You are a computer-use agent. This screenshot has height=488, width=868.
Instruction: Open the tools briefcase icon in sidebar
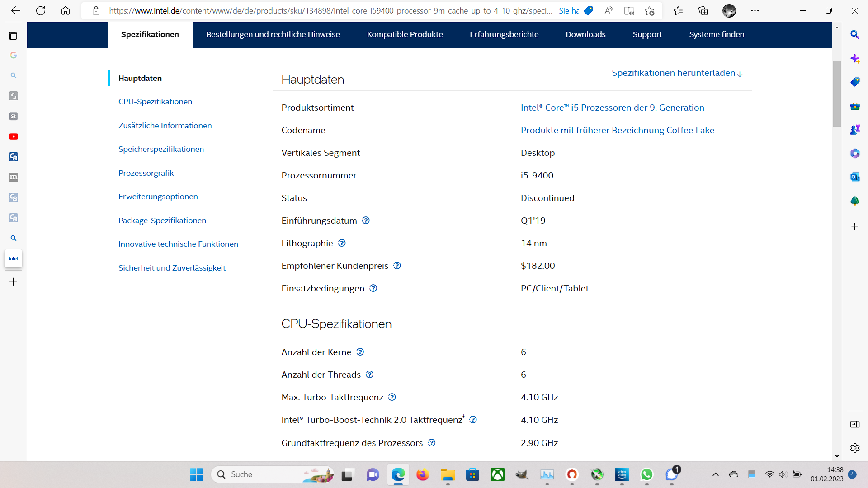point(855,106)
